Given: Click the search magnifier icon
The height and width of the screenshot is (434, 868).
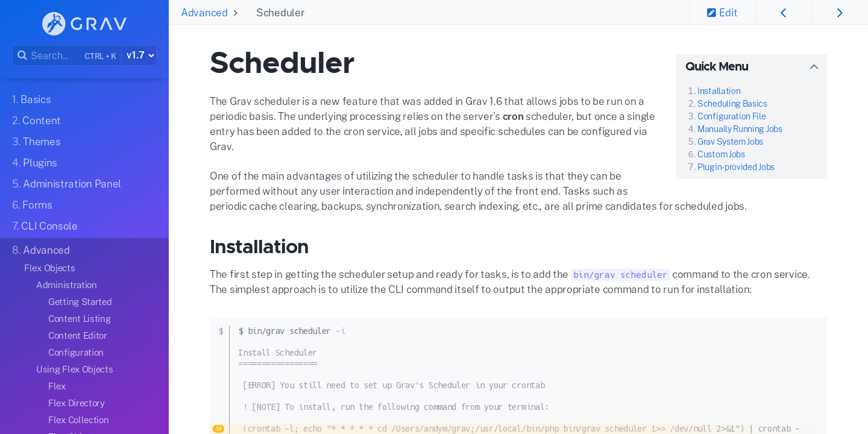Looking at the screenshot, I should [22, 55].
